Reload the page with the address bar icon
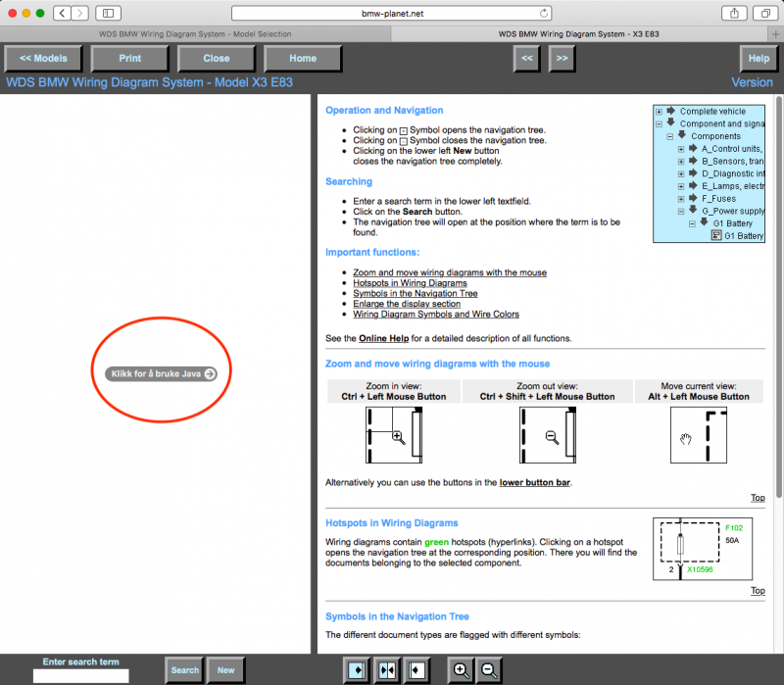This screenshot has width=784, height=685. [544, 13]
